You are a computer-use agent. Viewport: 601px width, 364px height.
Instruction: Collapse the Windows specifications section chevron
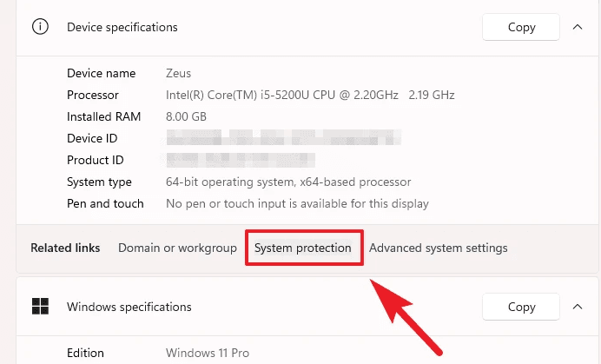coord(578,307)
